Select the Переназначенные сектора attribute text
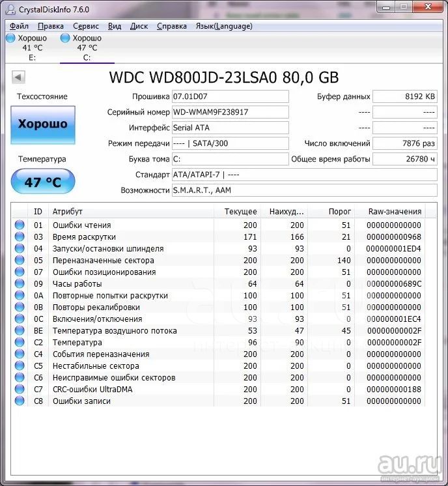448x486 pixels. click(x=103, y=261)
